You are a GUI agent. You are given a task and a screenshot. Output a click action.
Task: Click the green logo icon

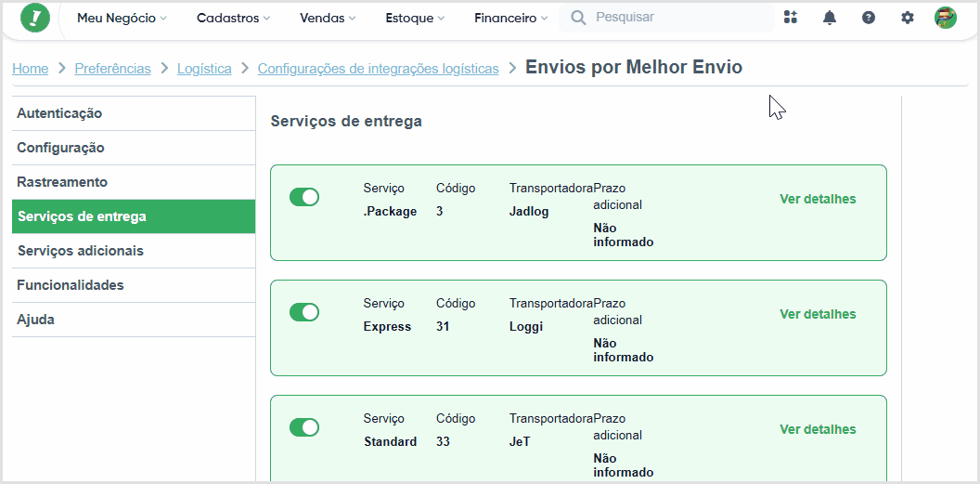click(35, 18)
